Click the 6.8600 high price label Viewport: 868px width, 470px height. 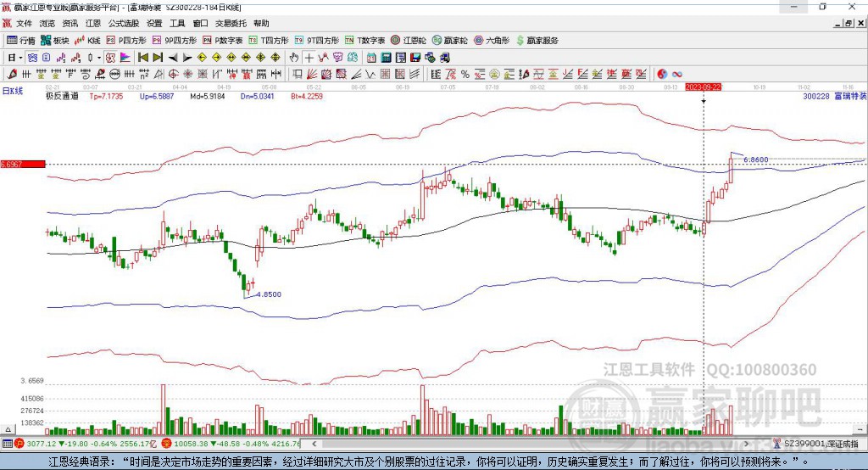pyautogui.click(x=755, y=159)
